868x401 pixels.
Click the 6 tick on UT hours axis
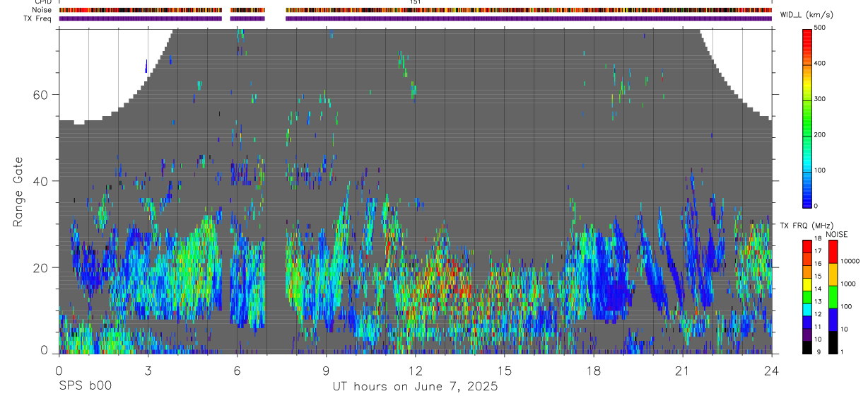pyautogui.click(x=237, y=369)
